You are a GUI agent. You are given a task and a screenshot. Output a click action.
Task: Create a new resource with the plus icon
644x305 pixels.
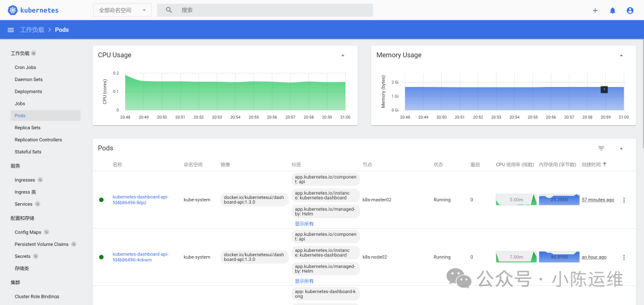[x=595, y=11]
